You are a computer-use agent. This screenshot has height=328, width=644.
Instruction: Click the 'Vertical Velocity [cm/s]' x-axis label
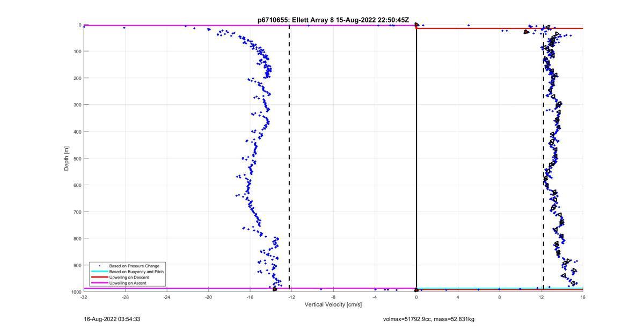[x=333, y=304]
